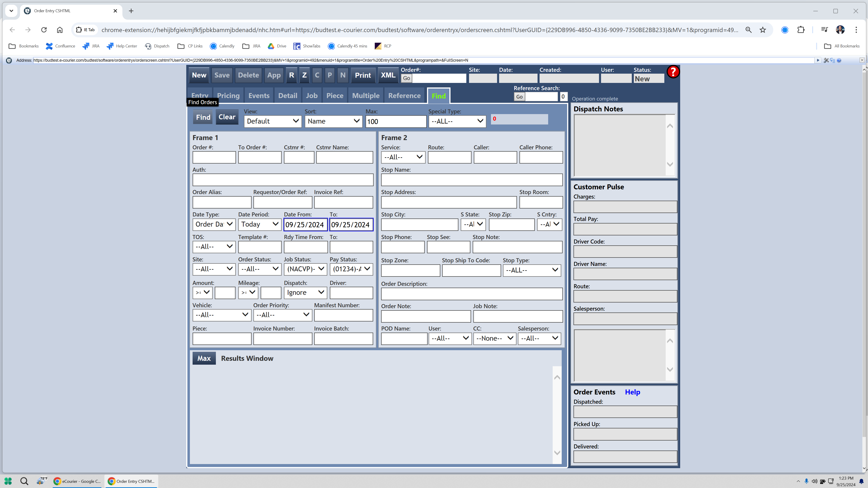Open the CC dropdown set to None
The width and height of the screenshot is (868, 488).
point(494,338)
